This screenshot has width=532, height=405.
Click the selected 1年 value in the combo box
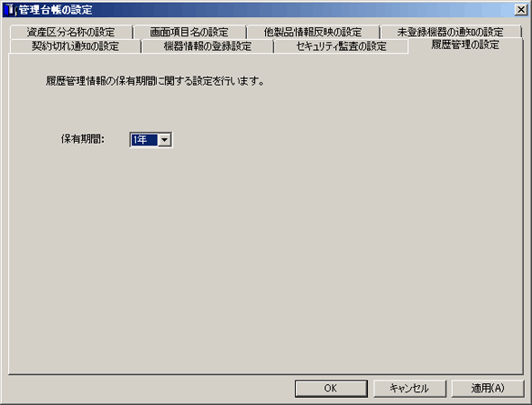click(144, 139)
